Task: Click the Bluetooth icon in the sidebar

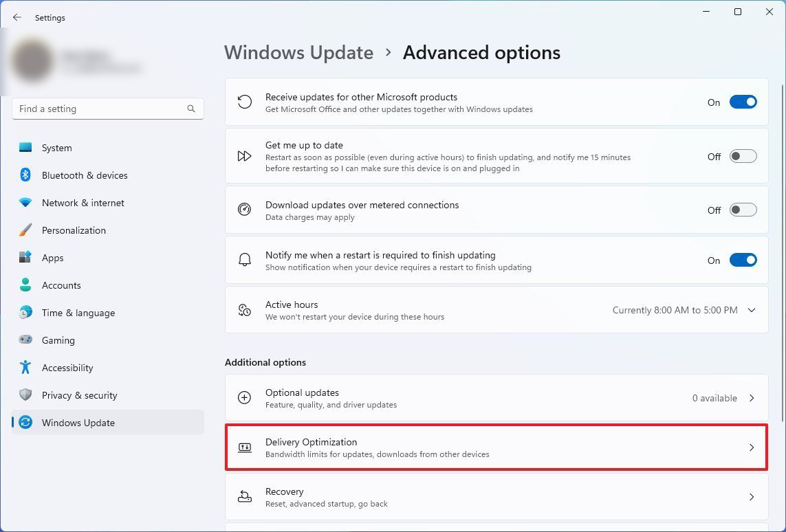Action: [x=25, y=175]
